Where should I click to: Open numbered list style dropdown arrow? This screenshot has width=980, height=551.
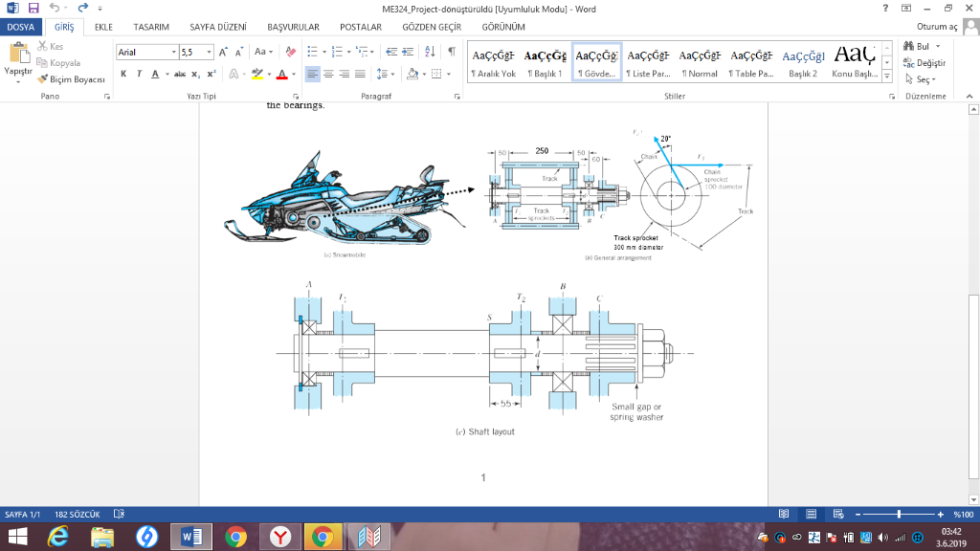[348, 53]
